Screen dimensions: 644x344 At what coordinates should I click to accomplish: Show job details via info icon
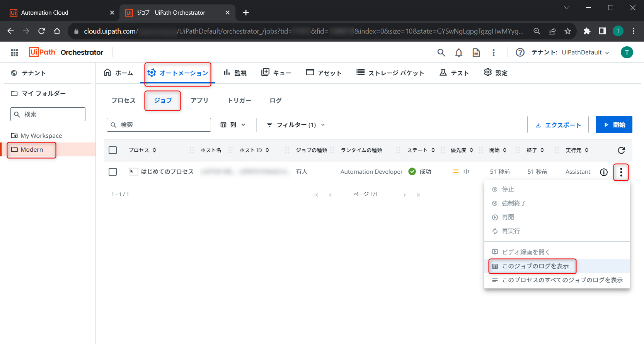point(604,172)
